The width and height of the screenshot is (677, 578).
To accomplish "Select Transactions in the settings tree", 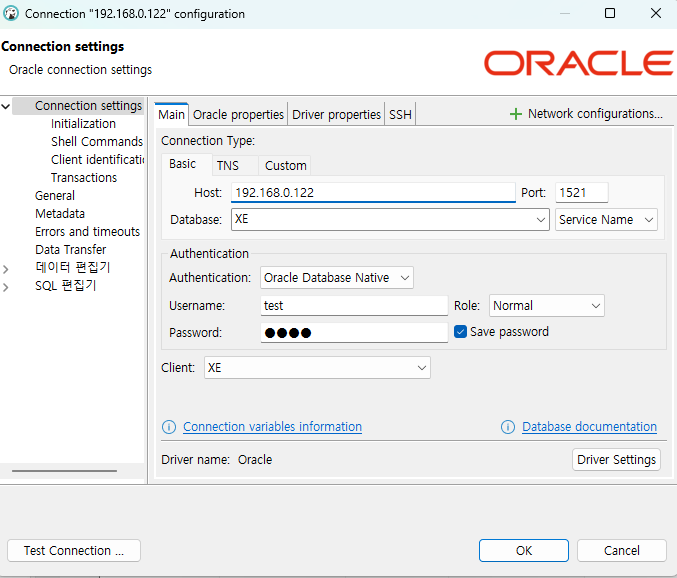I will click(x=84, y=178).
